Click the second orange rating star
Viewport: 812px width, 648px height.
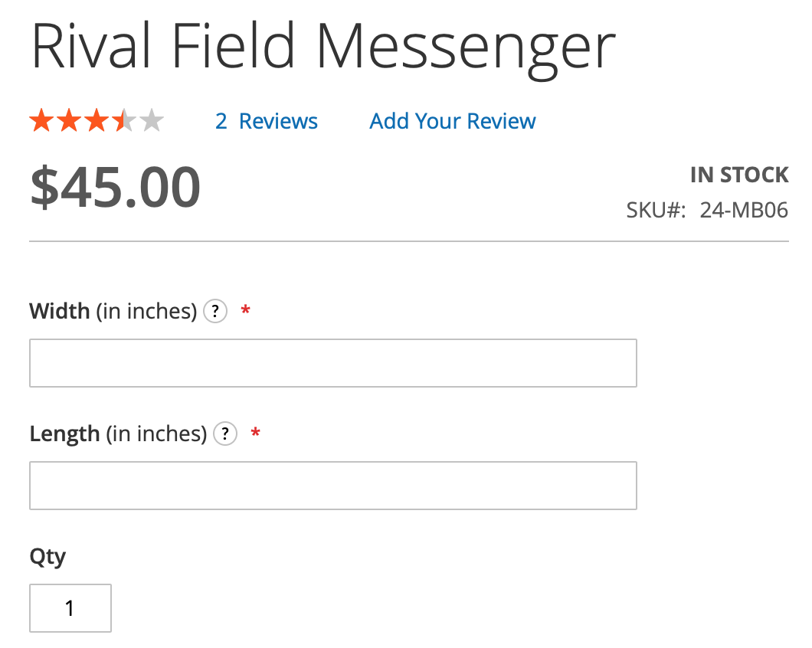pyautogui.click(x=69, y=121)
